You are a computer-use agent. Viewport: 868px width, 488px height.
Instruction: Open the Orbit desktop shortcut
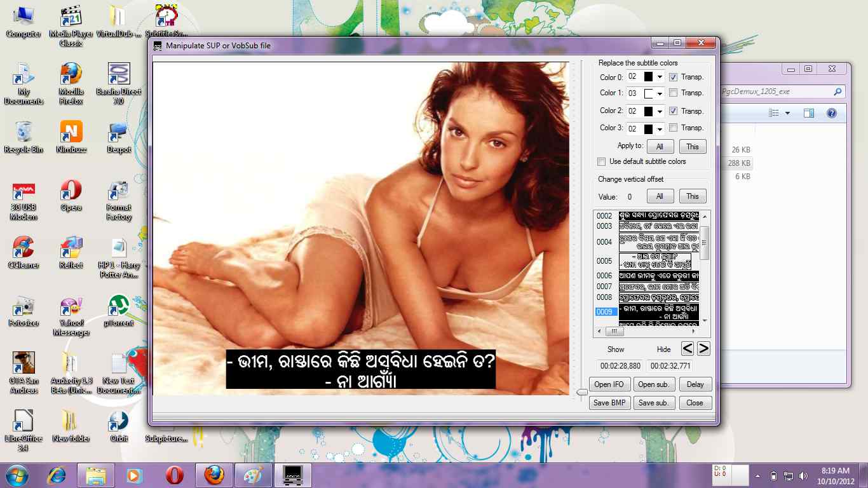[x=119, y=426]
